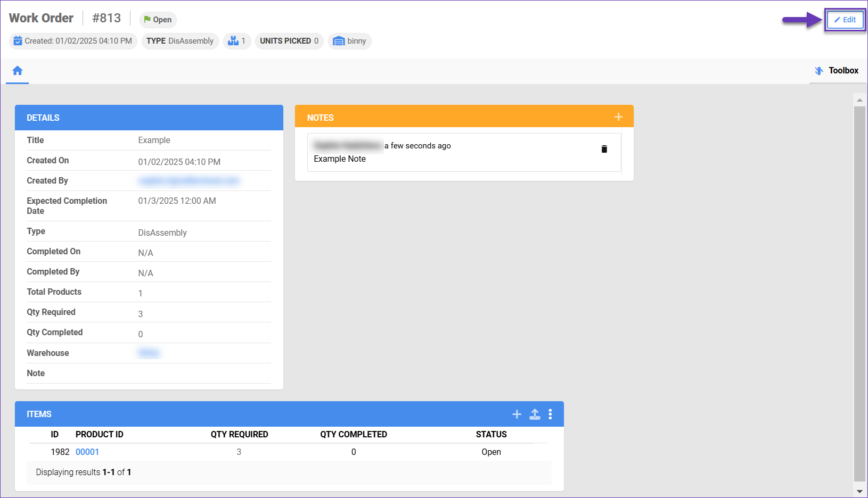Delete the Example Note with trash icon
This screenshot has width=868, height=498.
(x=604, y=149)
